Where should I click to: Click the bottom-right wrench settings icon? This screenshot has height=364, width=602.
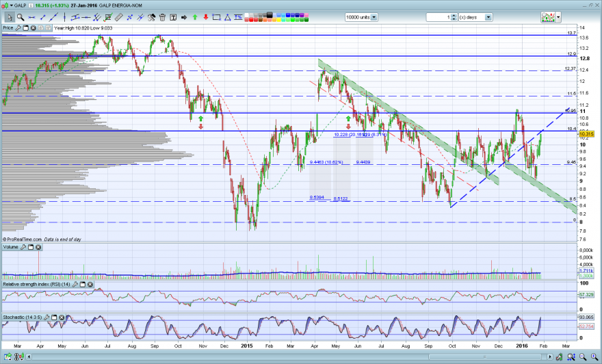(x=559, y=356)
